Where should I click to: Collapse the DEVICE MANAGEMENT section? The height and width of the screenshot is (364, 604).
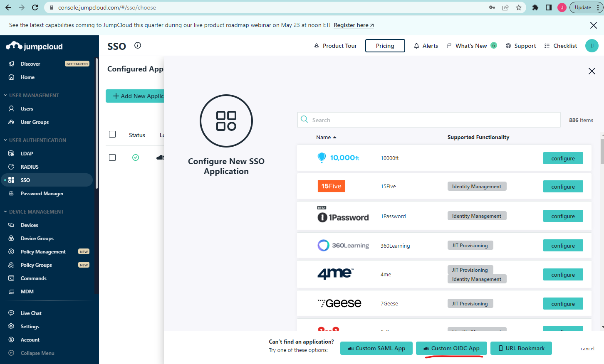coord(34,212)
